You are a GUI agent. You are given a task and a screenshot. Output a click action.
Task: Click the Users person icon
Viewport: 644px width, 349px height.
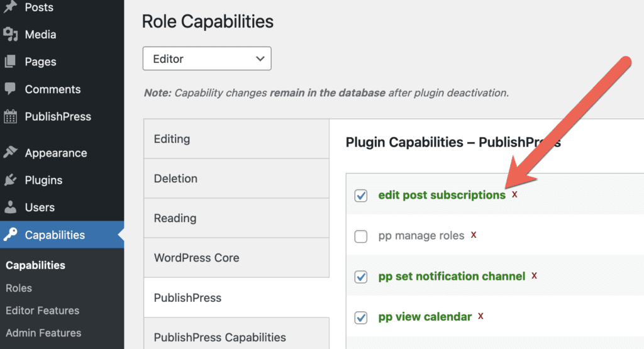pos(10,208)
